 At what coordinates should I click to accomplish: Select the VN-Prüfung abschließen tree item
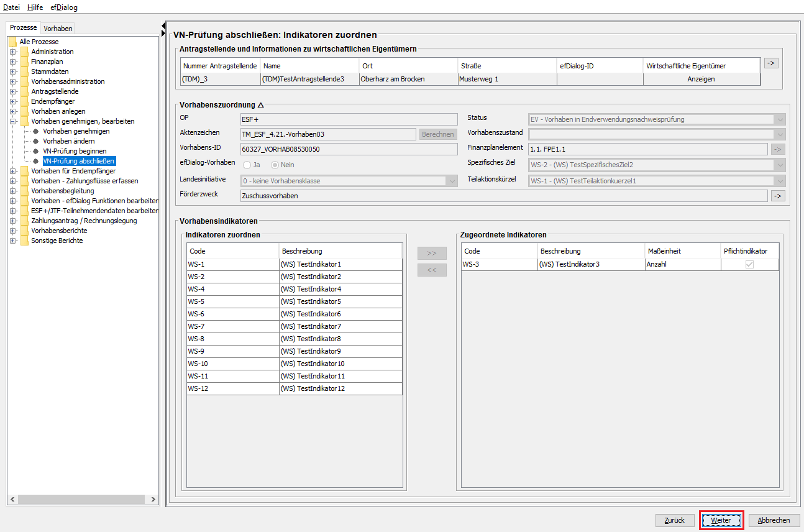[79, 161]
